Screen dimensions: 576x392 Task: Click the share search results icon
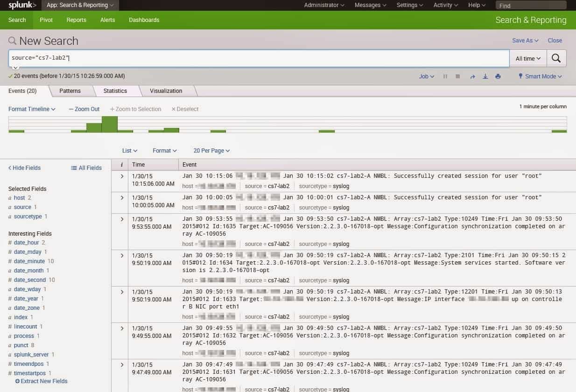(x=472, y=76)
